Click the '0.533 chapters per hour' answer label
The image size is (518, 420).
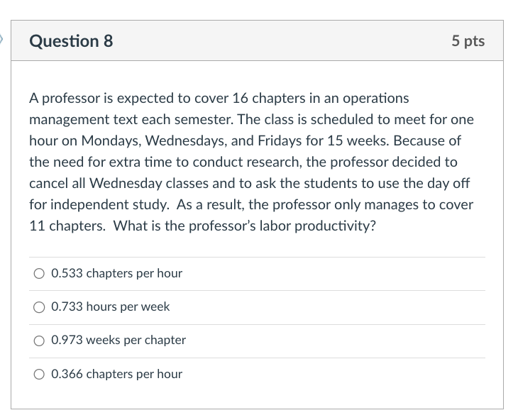(x=116, y=273)
